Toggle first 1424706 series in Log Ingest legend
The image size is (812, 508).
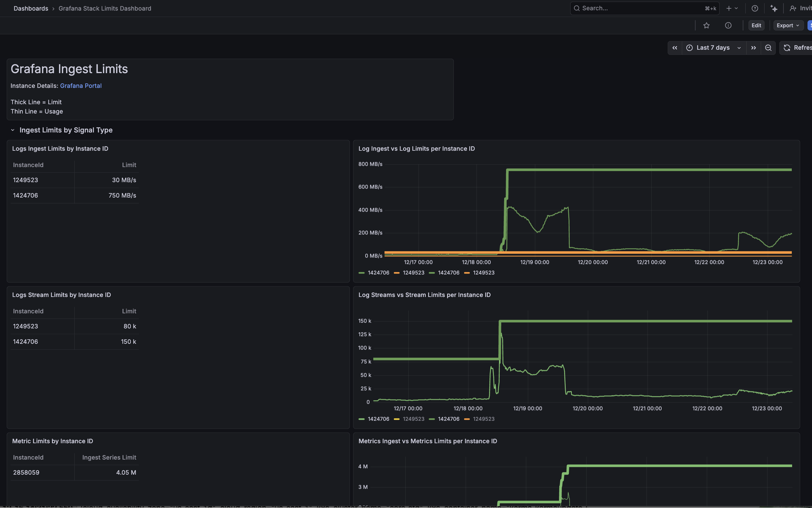point(378,273)
